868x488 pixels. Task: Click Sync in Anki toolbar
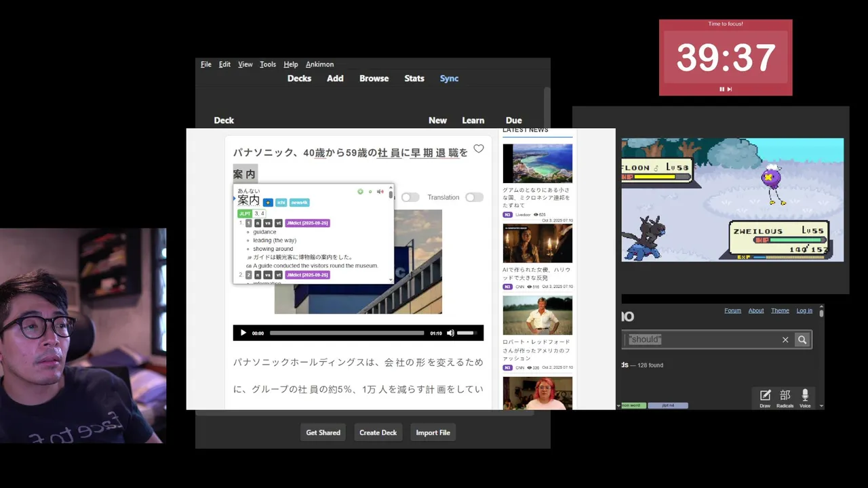(449, 79)
